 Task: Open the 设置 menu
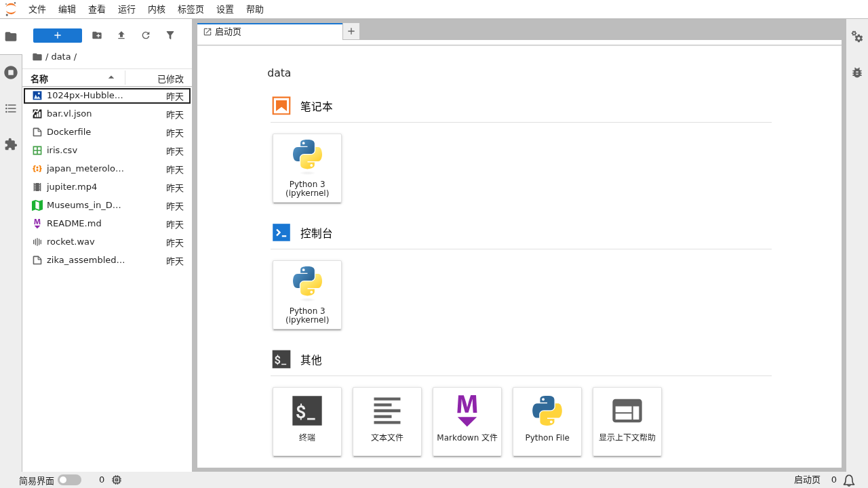click(225, 9)
